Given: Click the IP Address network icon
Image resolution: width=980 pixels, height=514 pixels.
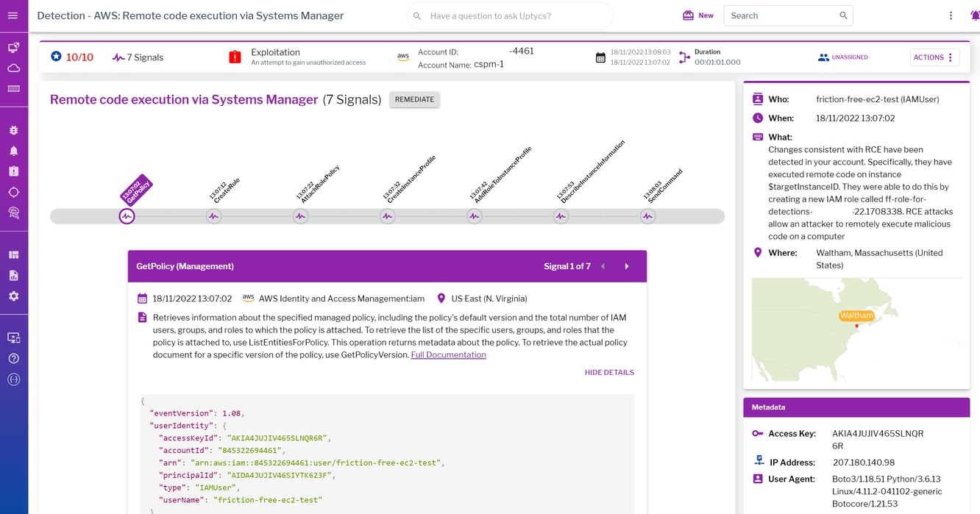Looking at the screenshot, I should [759, 461].
